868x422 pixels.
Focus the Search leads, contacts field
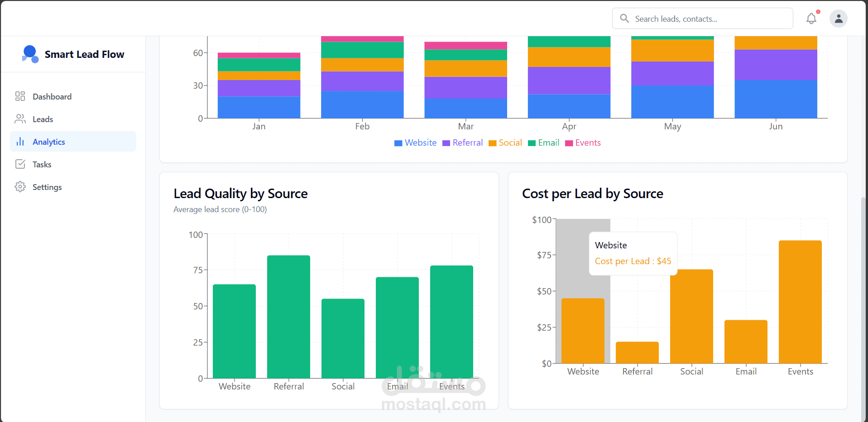point(702,19)
